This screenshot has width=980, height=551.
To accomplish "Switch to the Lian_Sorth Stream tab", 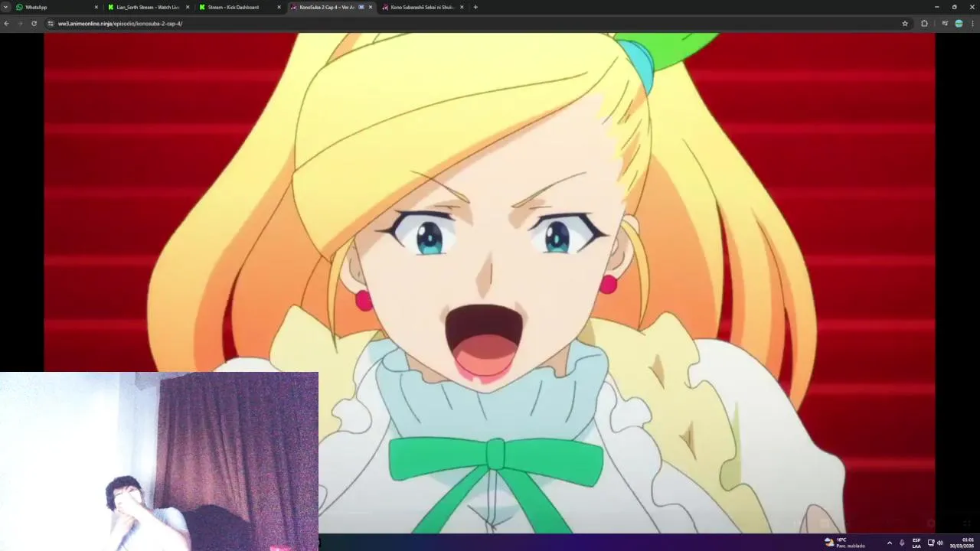I will point(149,7).
